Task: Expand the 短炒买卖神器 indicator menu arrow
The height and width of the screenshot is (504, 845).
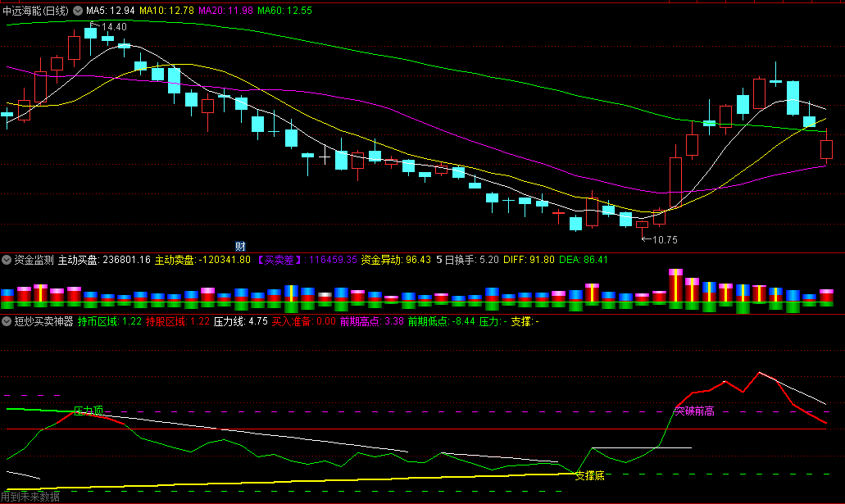Action: [7, 321]
